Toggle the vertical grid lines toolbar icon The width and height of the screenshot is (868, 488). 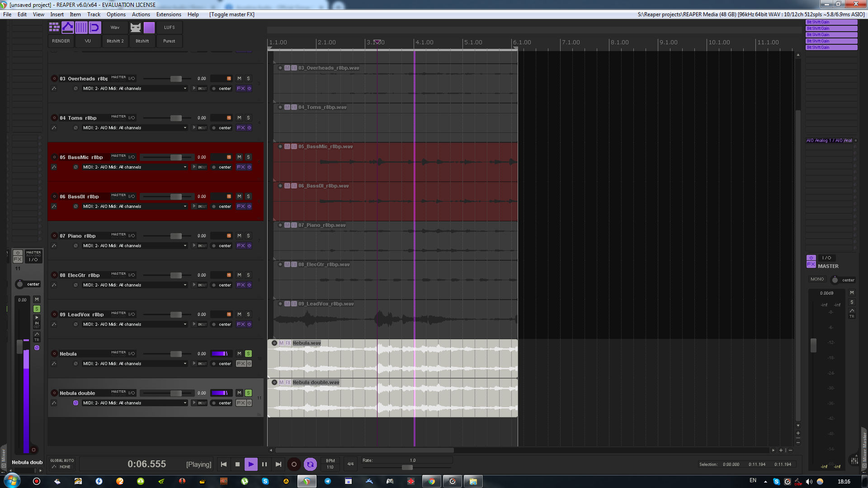point(81,28)
